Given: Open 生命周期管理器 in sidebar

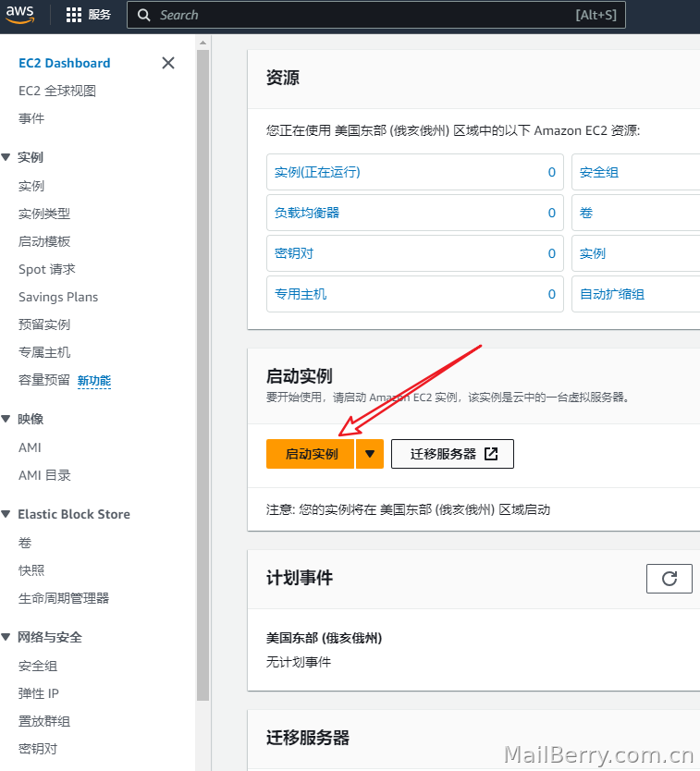Looking at the screenshot, I should coord(64,598).
